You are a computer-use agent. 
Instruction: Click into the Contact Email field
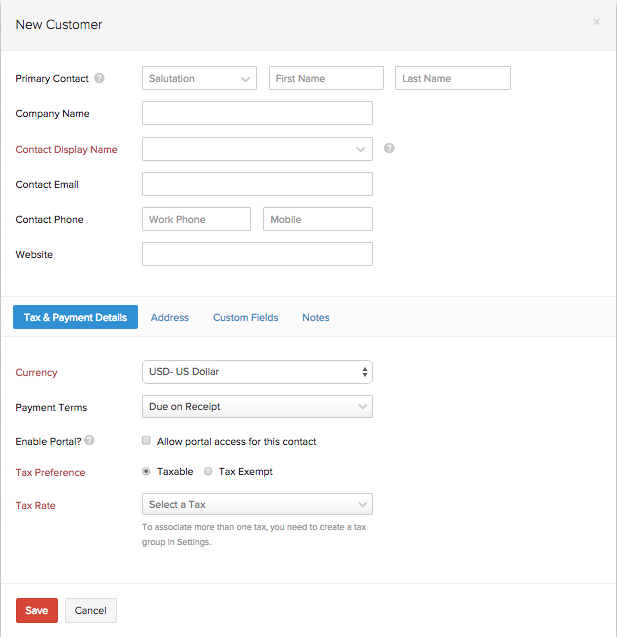(257, 184)
